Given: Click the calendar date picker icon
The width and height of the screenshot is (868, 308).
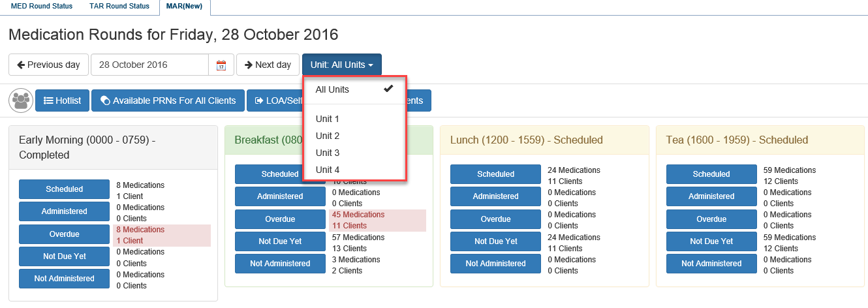Looking at the screenshot, I should coord(221,65).
